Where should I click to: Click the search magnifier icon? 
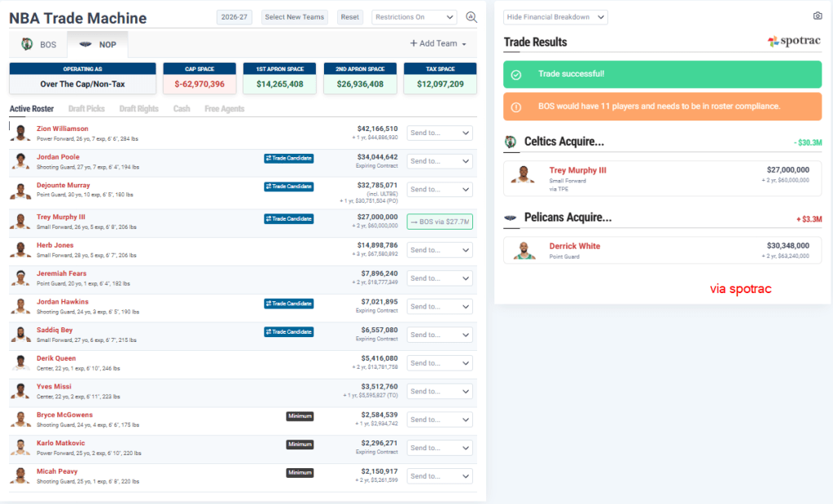[x=471, y=17]
